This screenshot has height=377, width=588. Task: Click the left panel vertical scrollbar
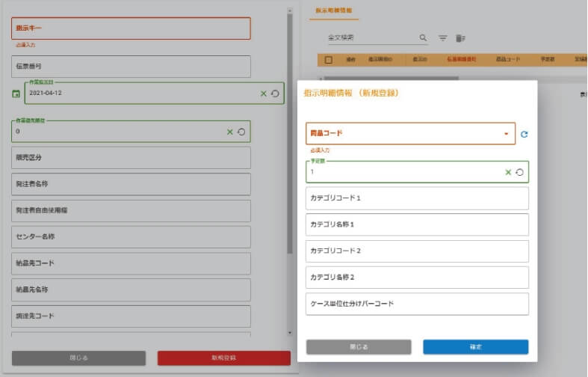289,134
